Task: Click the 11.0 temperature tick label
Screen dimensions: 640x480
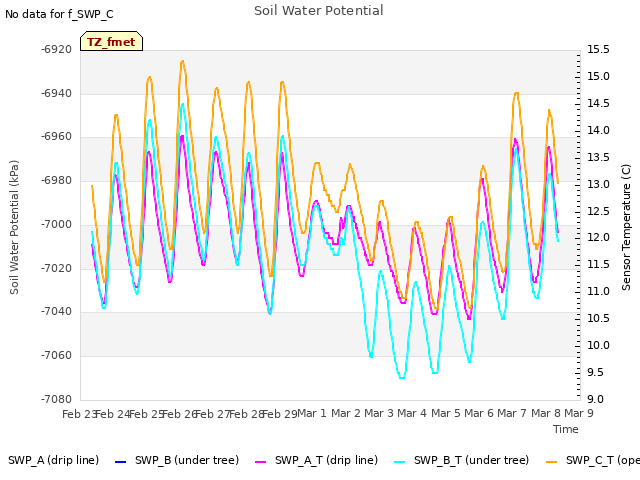Action: click(x=598, y=291)
